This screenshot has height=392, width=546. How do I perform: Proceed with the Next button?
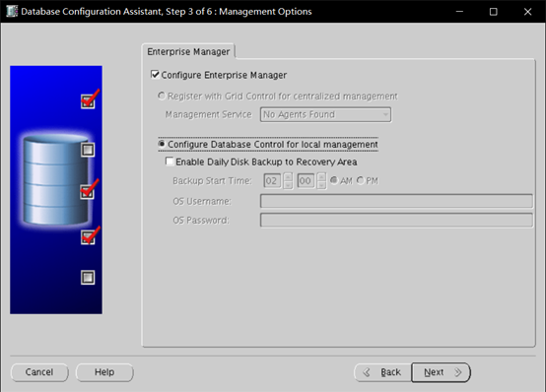coord(441,372)
